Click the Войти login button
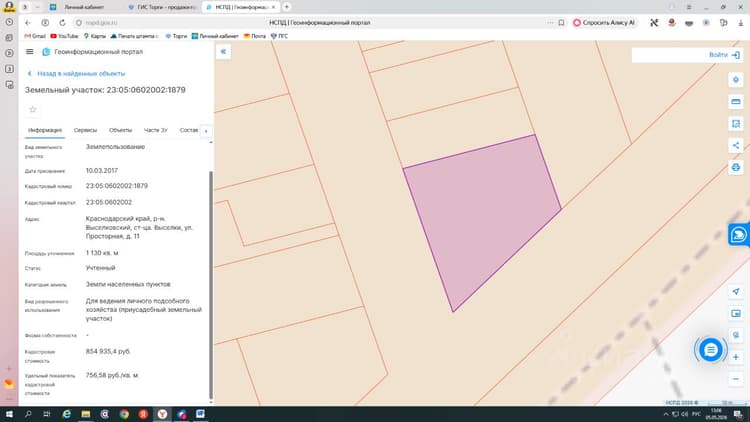750x422 pixels. [724, 55]
